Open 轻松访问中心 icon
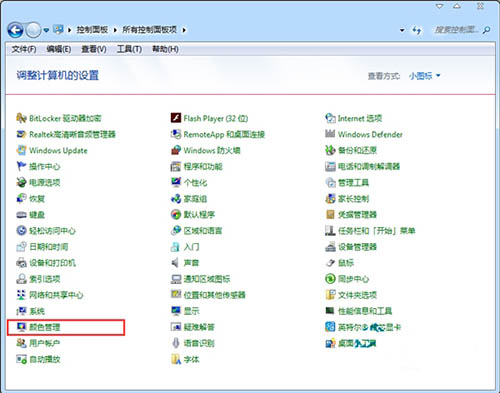Image resolution: width=500 pixels, height=393 pixels. click(21, 230)
